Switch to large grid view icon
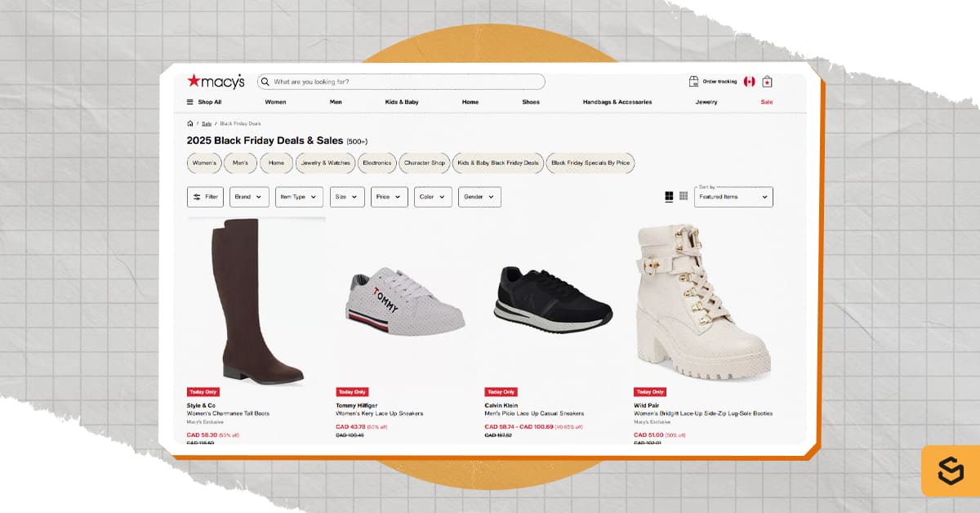This screenshot has height=513, width=980. click(x=669, y=196)
